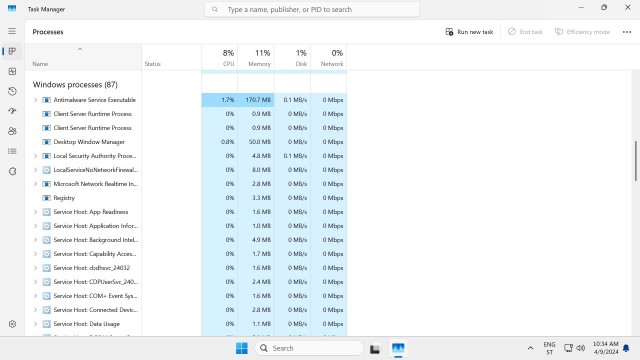Viewport: 640px width, 360px height.
Task: Expand Service Host: CDPUserSvc row
Action: click(x=36, y=282)
